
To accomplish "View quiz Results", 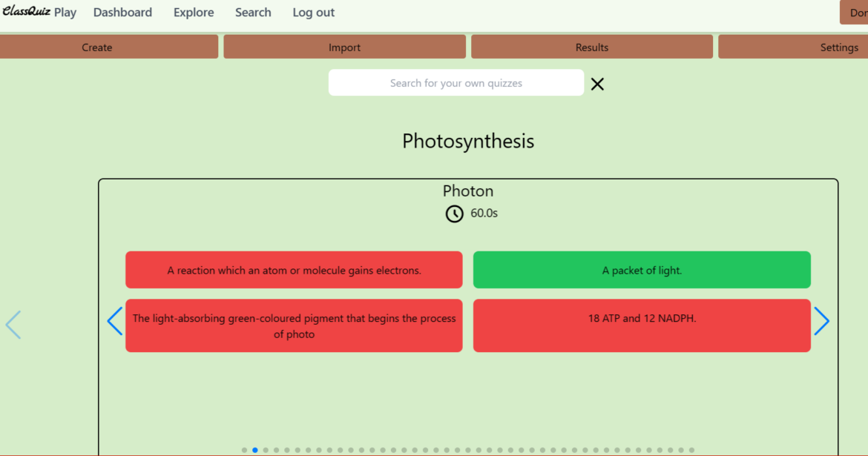I will coord(591,47).
